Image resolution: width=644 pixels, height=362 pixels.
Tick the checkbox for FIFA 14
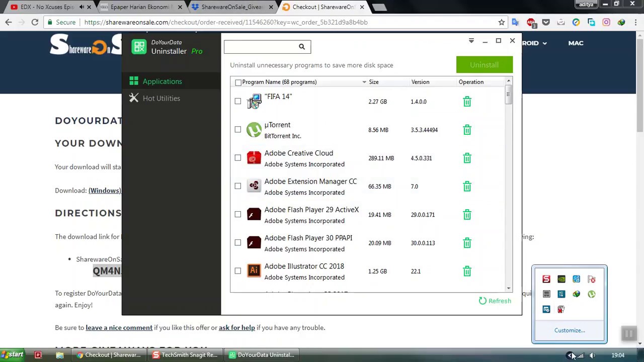tap(238, 101)
